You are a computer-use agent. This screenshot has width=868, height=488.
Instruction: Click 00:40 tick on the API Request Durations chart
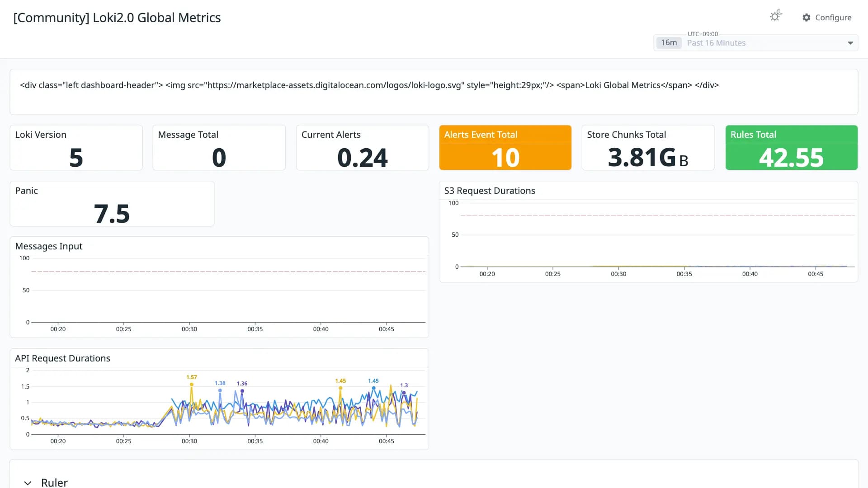321,441
